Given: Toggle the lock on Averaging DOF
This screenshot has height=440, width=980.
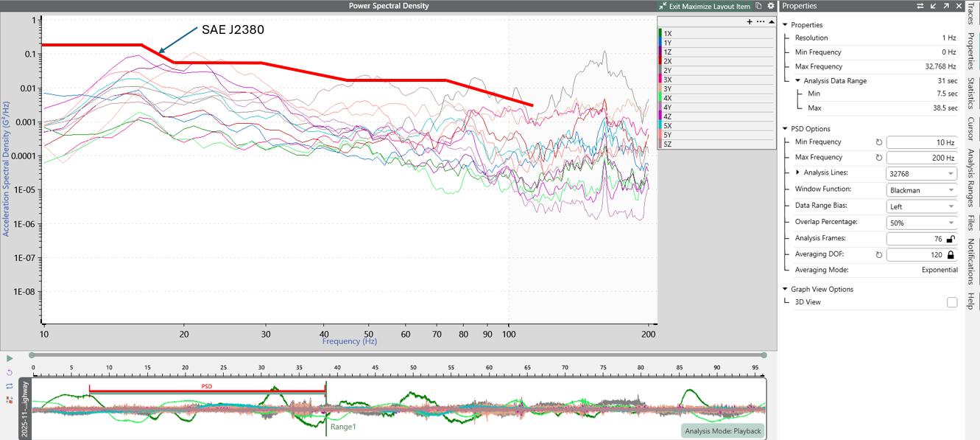Looking at the screenshot, I should 951,255.
